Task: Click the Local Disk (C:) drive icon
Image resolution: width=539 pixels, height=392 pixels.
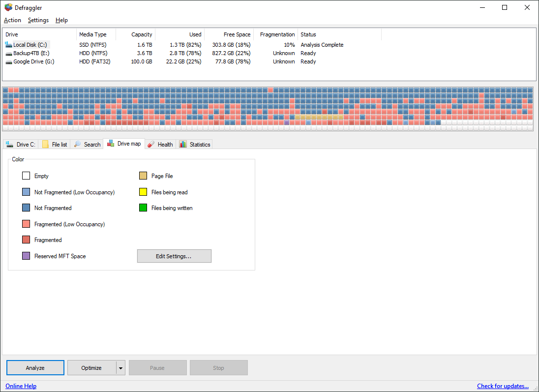Action: click(8, 45)
